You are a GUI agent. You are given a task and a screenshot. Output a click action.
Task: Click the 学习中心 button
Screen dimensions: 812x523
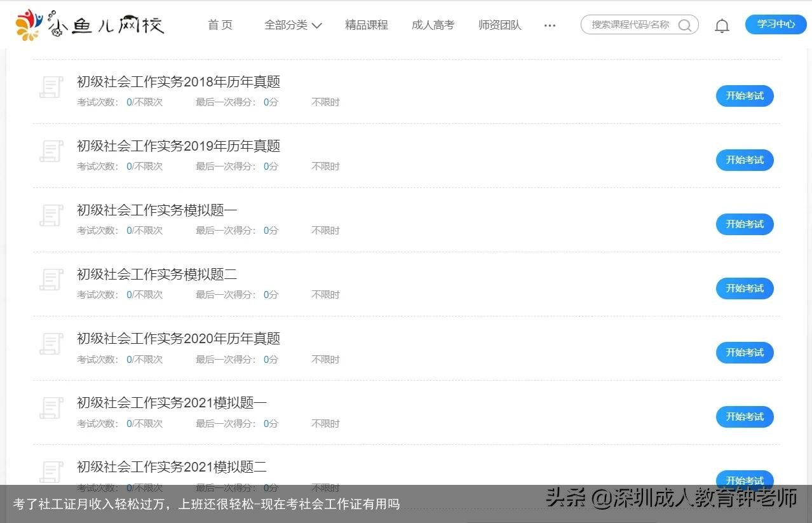pyautogui.click(x=775, y=24)
